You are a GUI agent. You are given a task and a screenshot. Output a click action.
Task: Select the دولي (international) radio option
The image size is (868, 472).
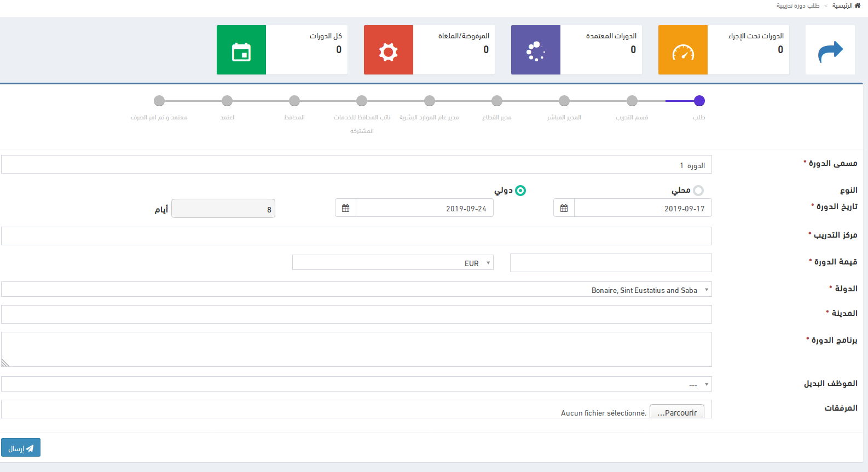pyautogui.click(x=520, y=191)
